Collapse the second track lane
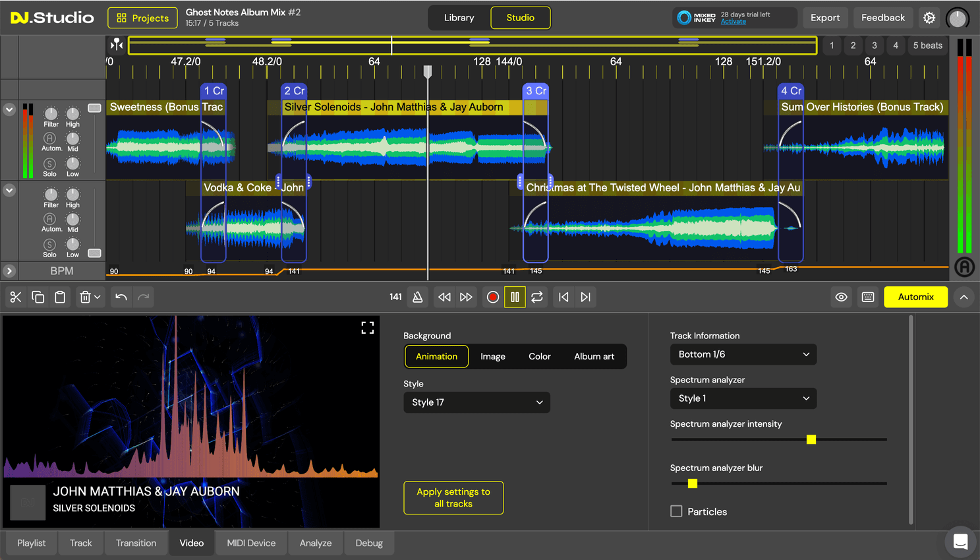The width and height of the screenshot is (980, 560). pyautogui.click(x=9, y=190)
